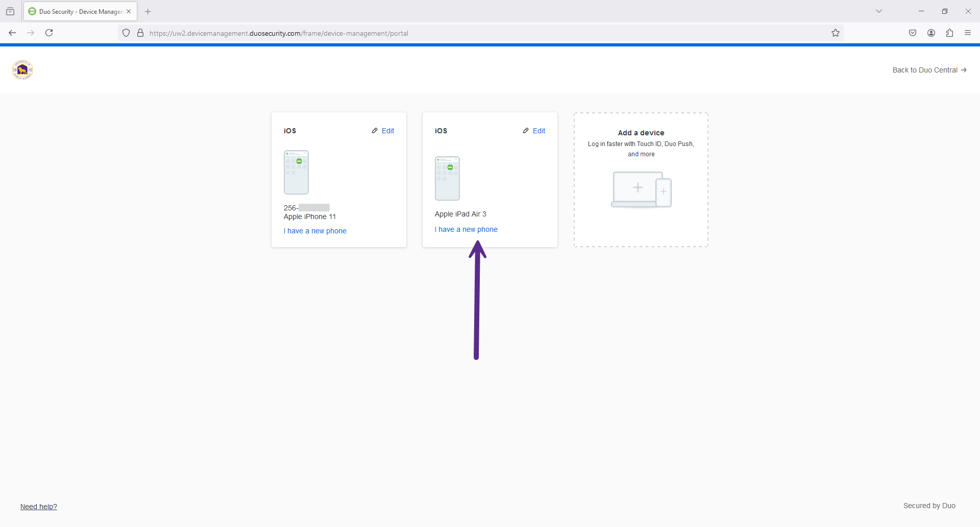Click the tracking protection shield icon
This screenshot has height=527, width=980.
[x=126, y=33]
